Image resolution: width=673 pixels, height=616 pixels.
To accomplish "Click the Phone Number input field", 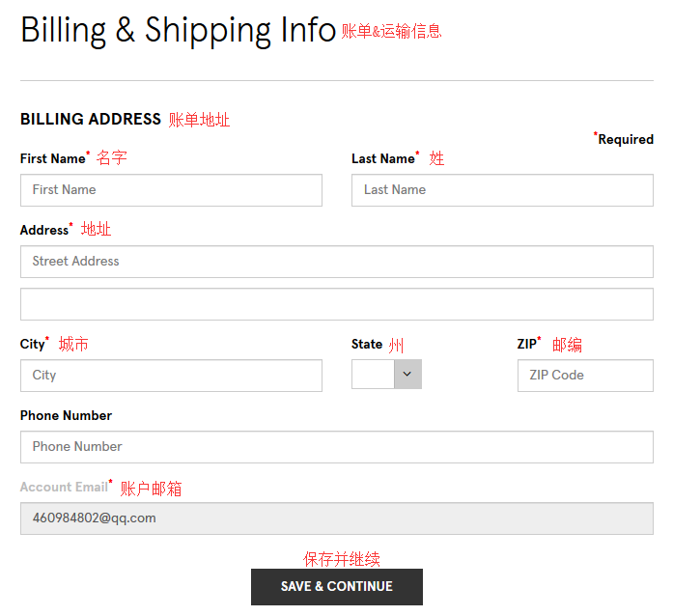I will pyautogui.click(x=336, y=447).
